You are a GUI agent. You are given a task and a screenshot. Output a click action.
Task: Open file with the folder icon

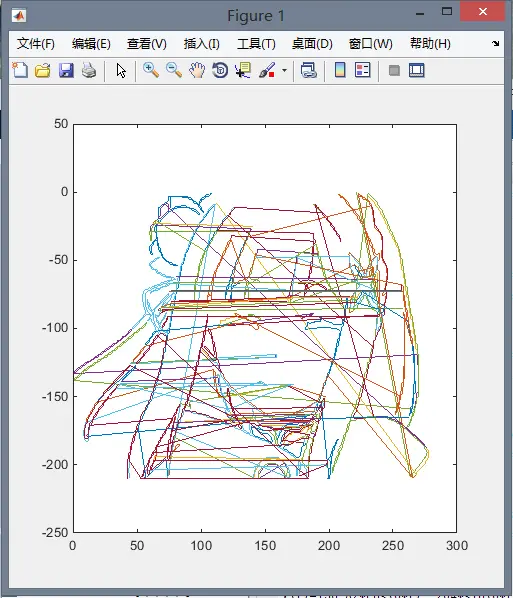click(43, 71)
